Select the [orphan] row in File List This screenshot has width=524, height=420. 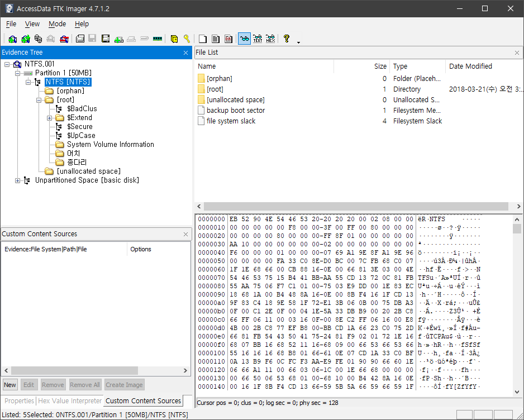pyautogui.click(x=219, y=79)
